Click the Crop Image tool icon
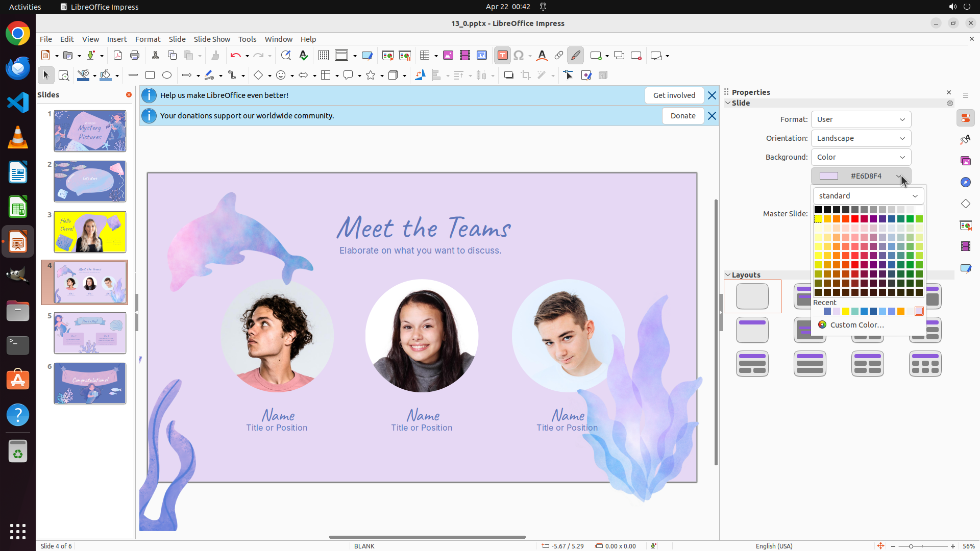980x551 pixels. (x=525, y=76)
